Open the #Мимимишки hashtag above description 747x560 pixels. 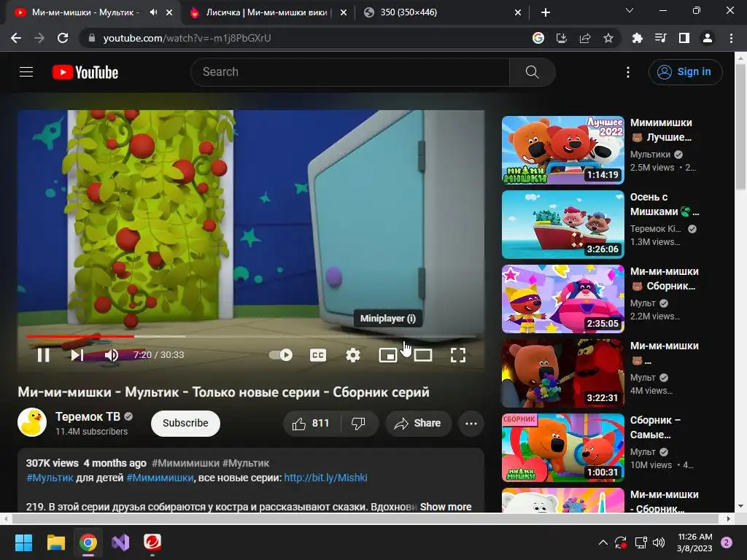(185, 463)
